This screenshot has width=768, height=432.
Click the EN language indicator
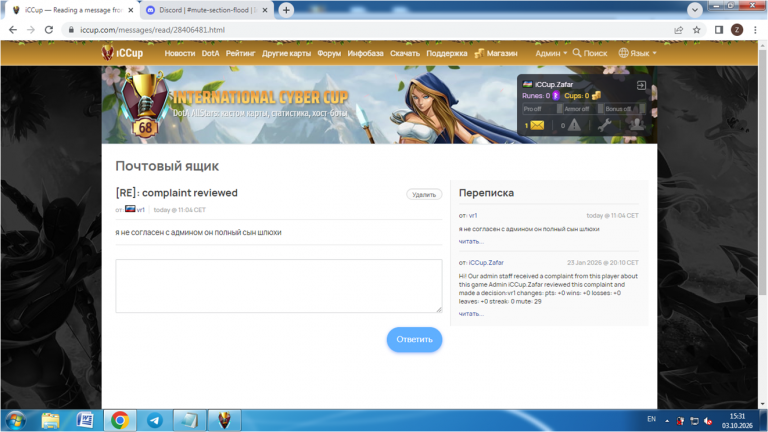(651, 419)
